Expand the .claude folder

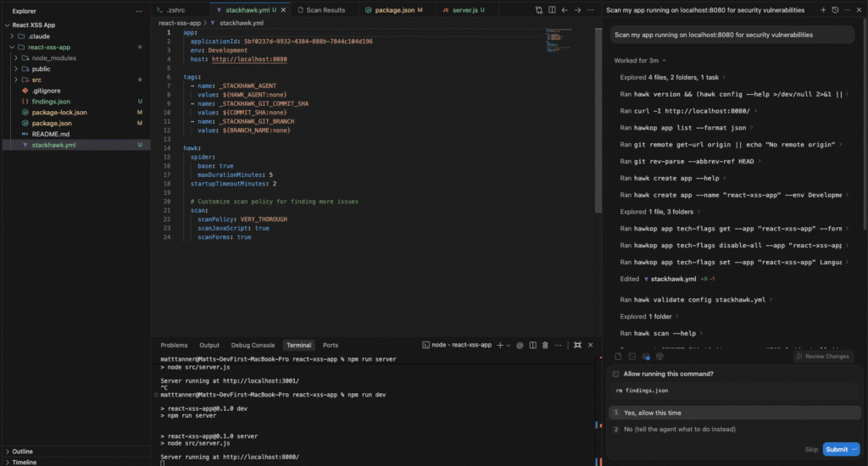coord(12,36)
